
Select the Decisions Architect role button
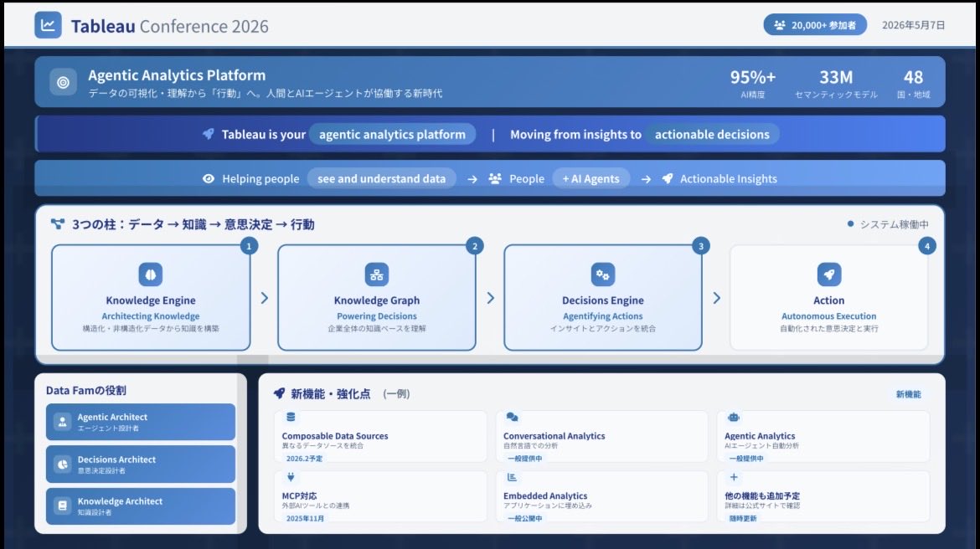pyautogui.click(x=141, y=464)
